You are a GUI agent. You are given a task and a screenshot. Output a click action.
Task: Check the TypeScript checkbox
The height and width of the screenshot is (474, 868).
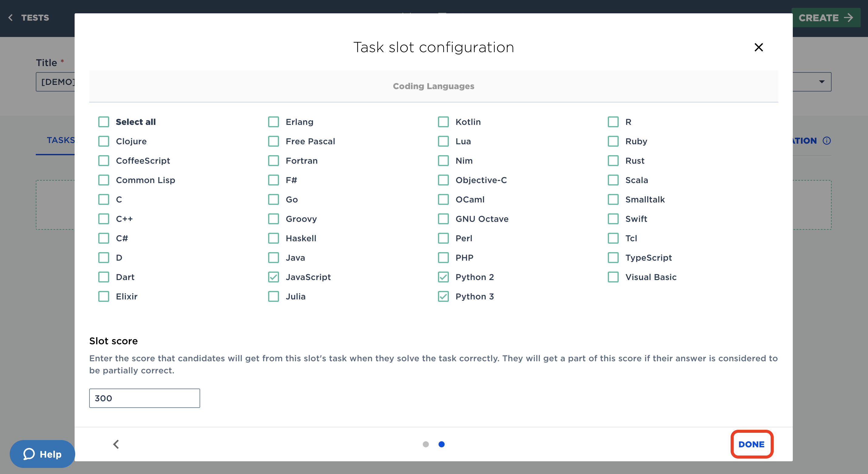(x=613, y=258)
